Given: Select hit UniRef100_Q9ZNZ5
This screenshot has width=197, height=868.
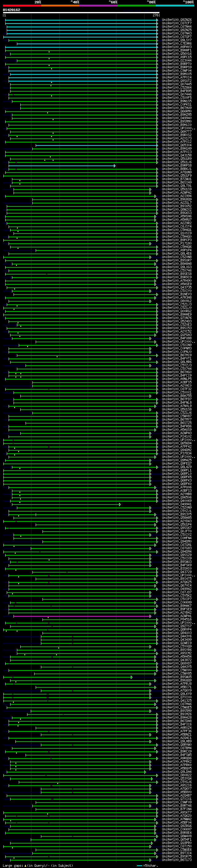Looking at the screenshot, I should coord(177,30).
